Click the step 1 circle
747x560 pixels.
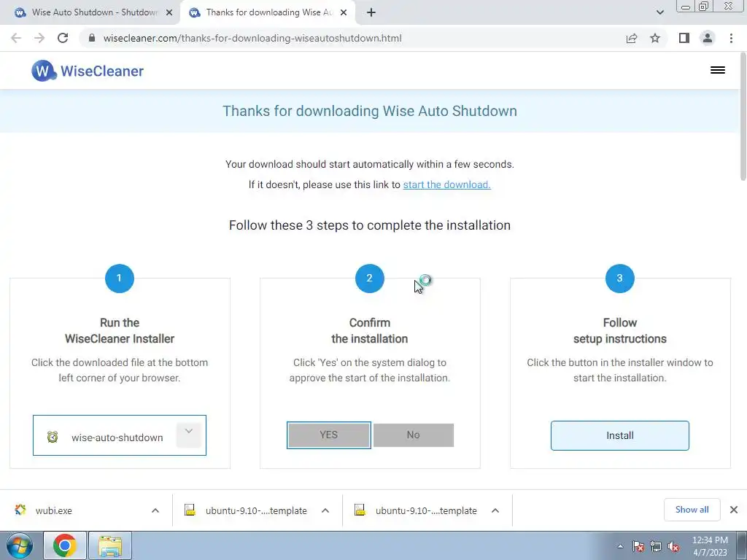pyautogui.click(x=120, y=278)
